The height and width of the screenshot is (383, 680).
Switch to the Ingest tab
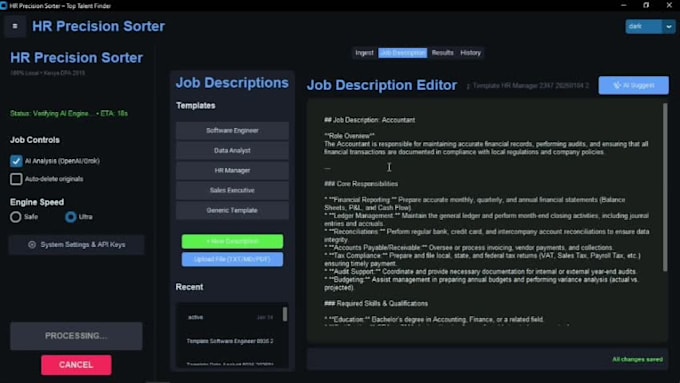pyautogui.click(x=364, y=53)
